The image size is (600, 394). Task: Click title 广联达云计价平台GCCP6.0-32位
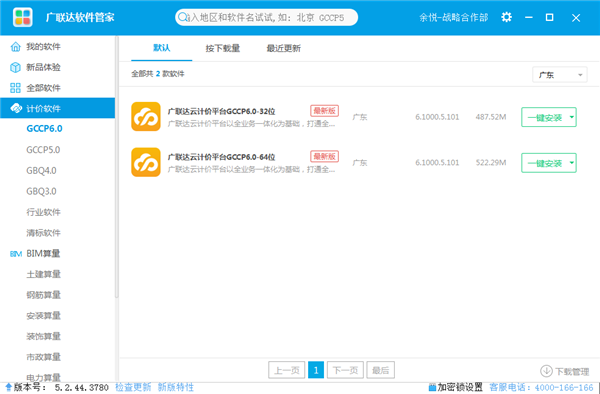(221, 111)
